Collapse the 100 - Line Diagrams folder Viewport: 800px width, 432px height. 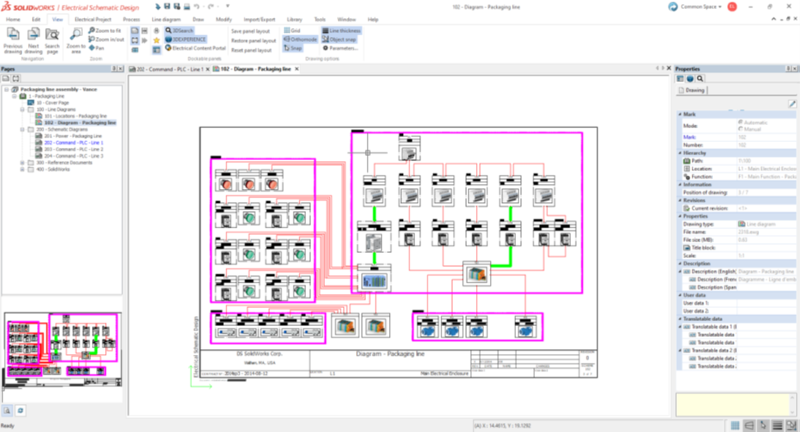tap(22, 109)
